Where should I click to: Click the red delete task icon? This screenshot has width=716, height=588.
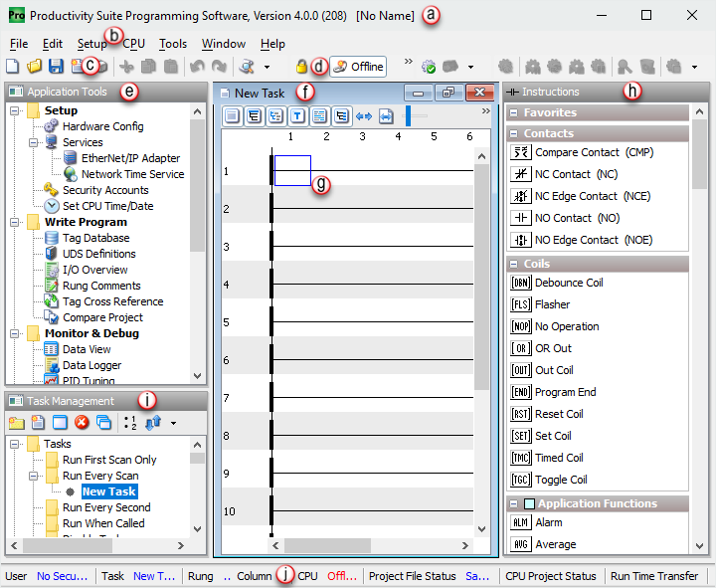pyautogui.click(x=82, y=422)
